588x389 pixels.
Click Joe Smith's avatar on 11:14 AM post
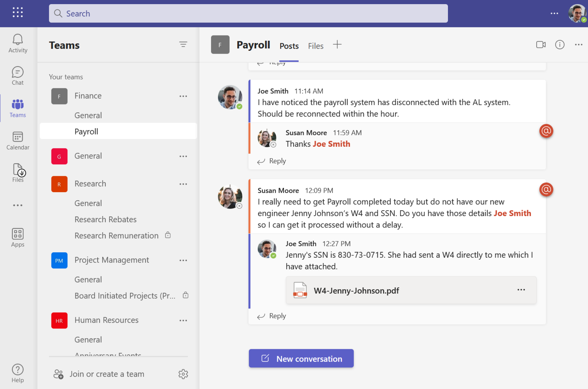coord(230,97)
